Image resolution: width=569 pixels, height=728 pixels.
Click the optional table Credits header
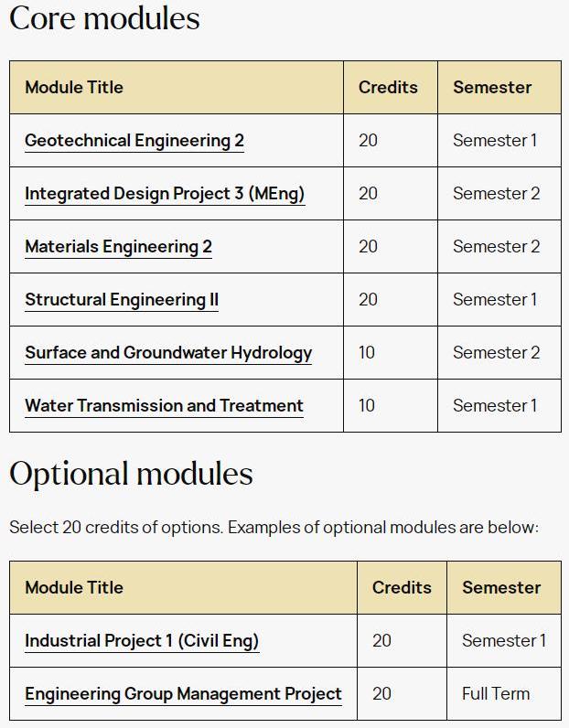point(402,588)
